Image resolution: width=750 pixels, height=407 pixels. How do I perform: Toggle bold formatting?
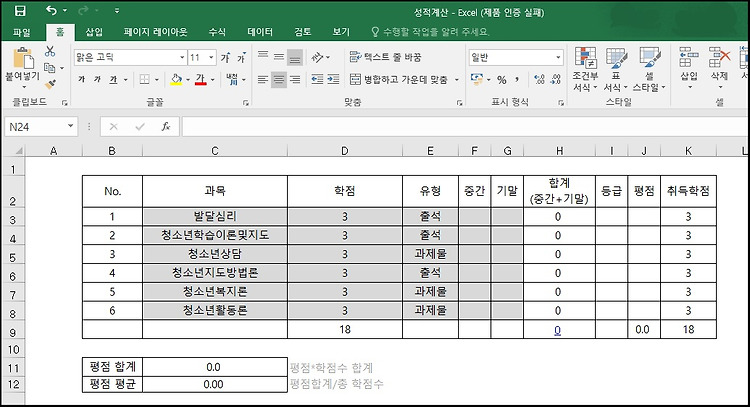(81, 79)
